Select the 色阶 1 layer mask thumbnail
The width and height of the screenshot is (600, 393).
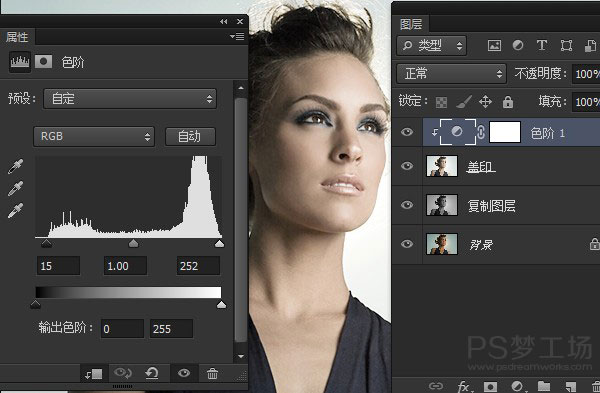tap(505, 132)
